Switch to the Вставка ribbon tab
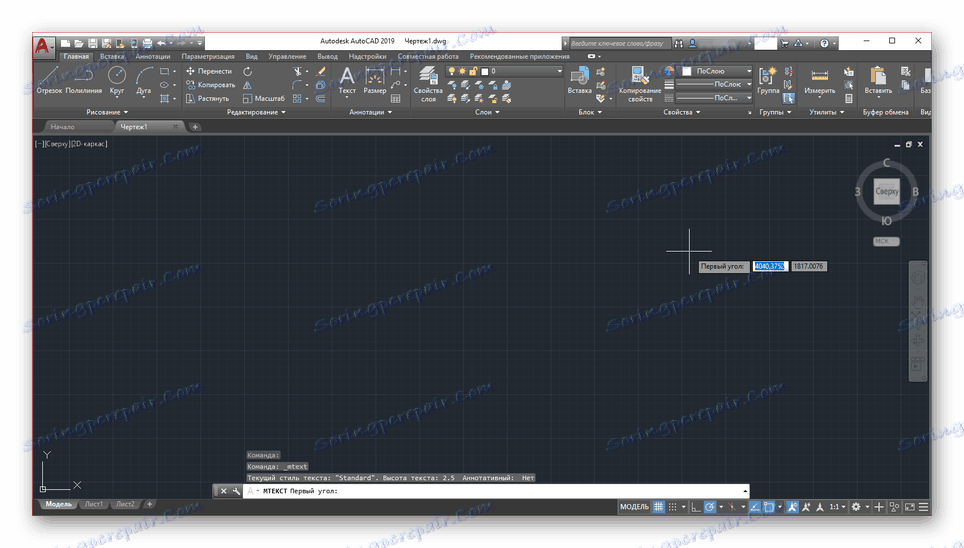Screen dimensions: 964x548 112,57
